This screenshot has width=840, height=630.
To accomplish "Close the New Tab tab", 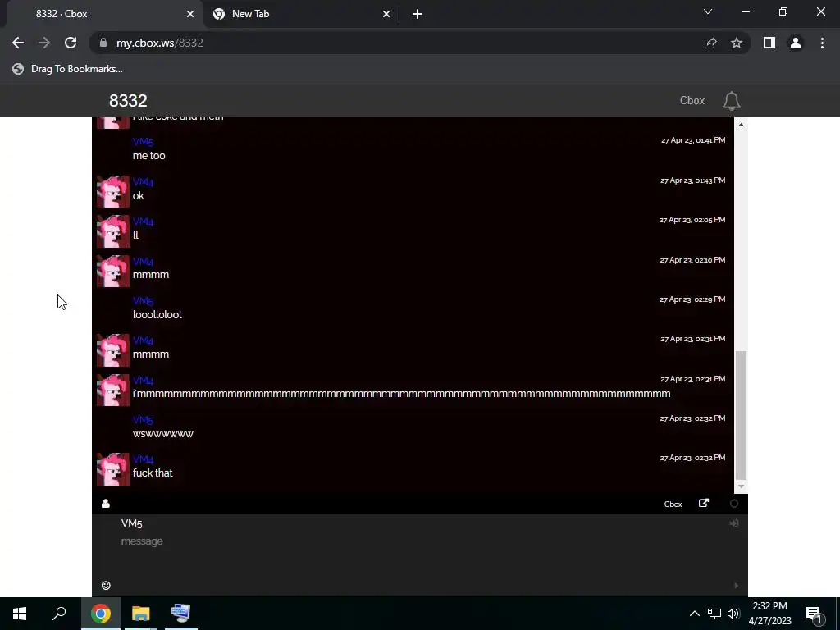I will [386, 14].
